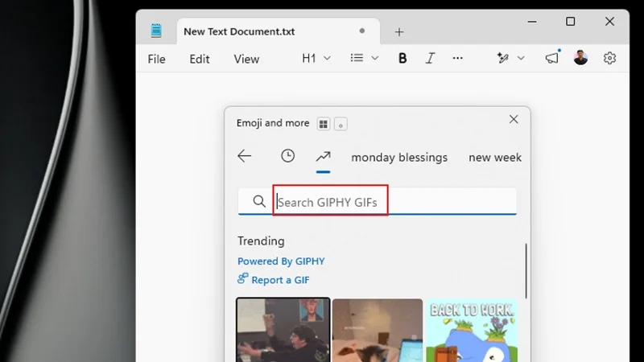Choose the new week category
Image resolution: width=644 pixels, height=362 pixels.
[x=495, y=157]
